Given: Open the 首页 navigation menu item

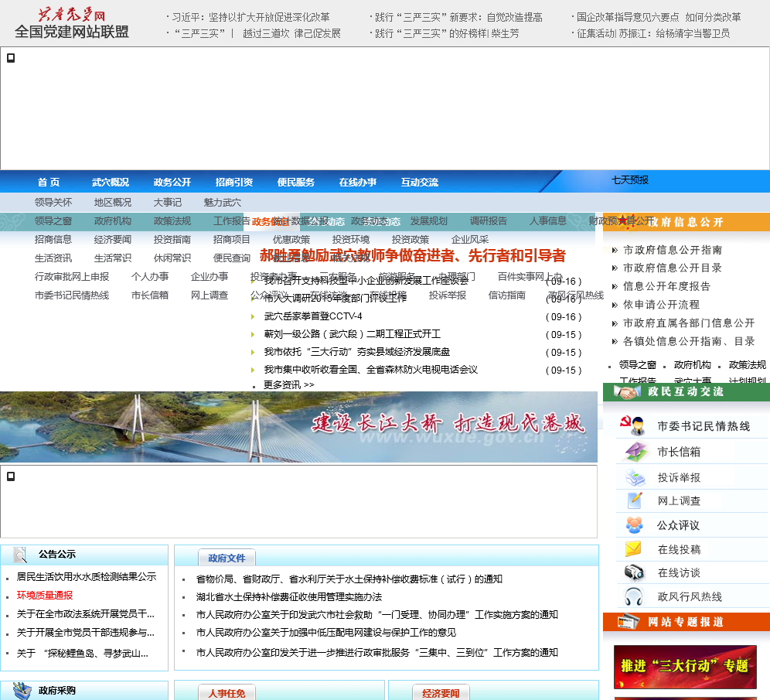Looking at the screenshot, I should [x=49, y=183].
